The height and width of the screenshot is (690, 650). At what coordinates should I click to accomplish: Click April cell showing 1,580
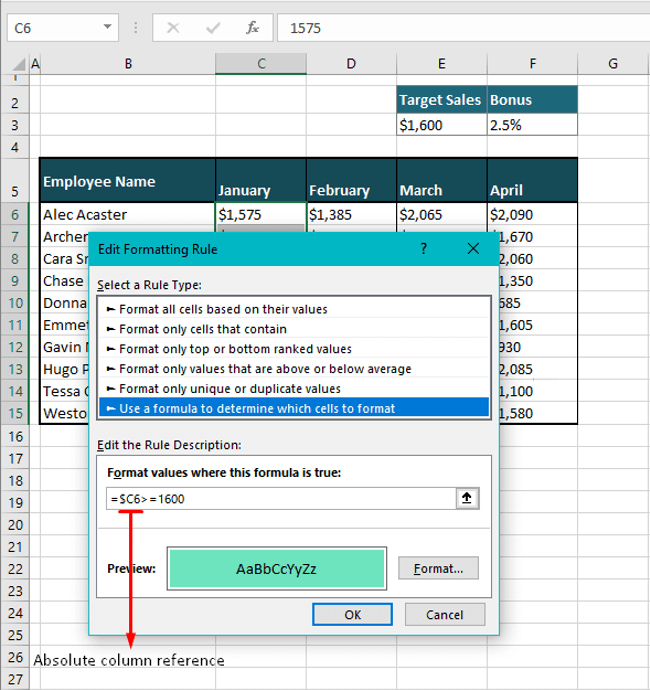[x=538, y=413]
